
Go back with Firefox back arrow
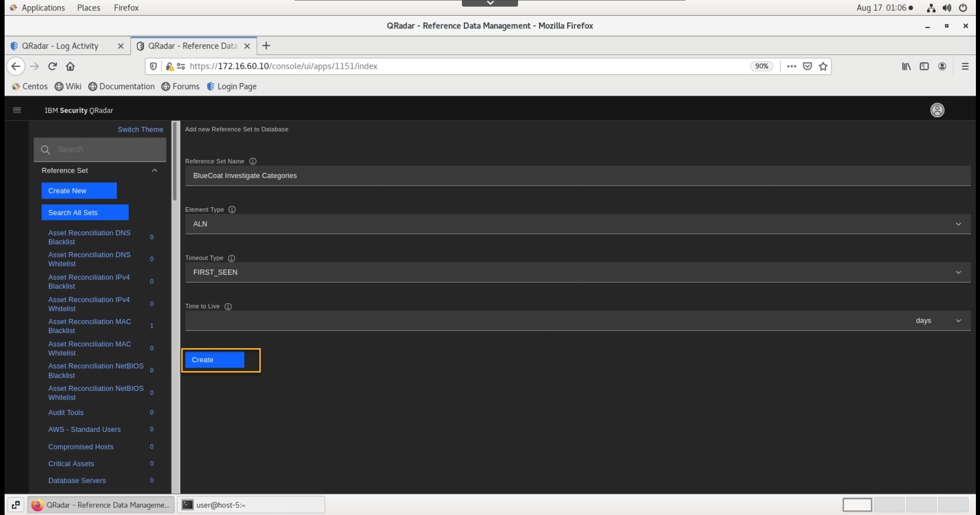pyautogui.click(x=16, y=66)
